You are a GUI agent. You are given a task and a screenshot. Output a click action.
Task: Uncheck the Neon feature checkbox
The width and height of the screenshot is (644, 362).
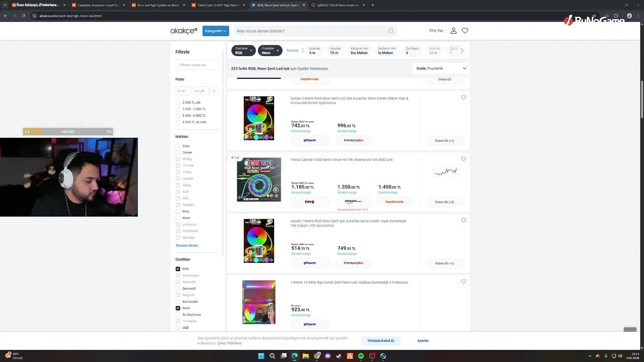pyautogui.click(x=178, y=308)
